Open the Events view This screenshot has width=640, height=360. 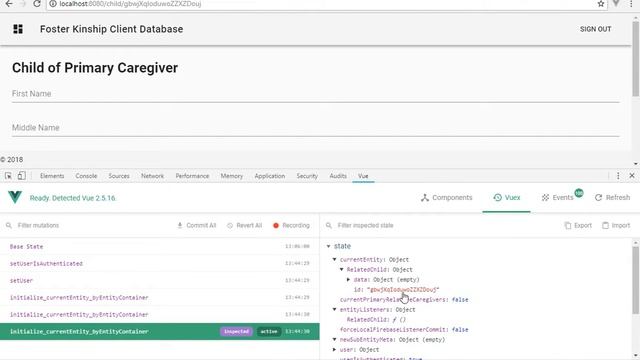click(558, 198)
